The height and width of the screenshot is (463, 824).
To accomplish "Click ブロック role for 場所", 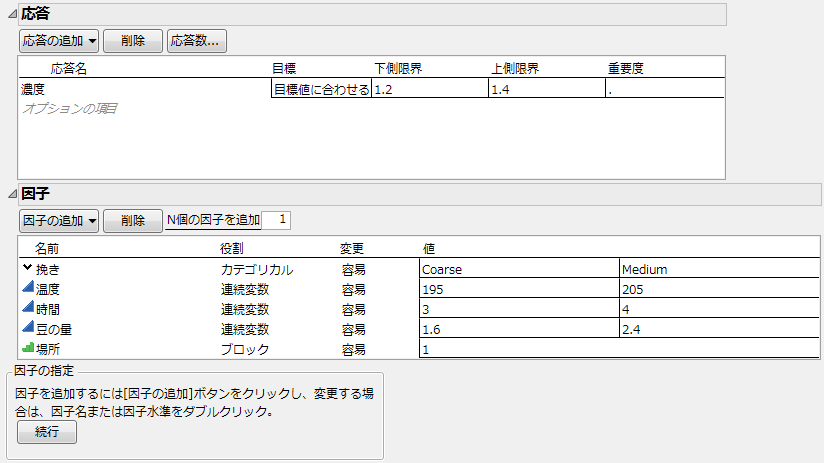I will (245, 349).
